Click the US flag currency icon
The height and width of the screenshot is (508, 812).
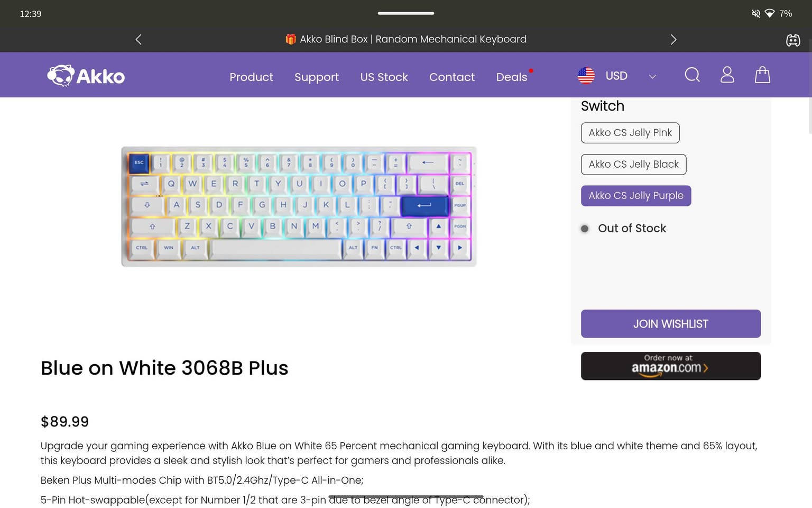[586, 76]
